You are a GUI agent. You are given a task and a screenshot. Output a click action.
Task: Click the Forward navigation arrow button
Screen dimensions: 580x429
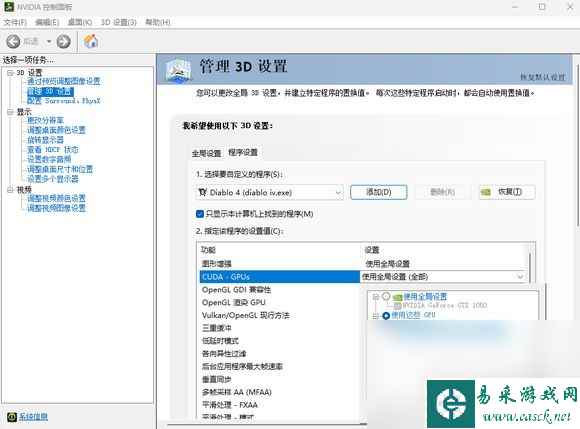pyautogui.click(x=63, y=41)
